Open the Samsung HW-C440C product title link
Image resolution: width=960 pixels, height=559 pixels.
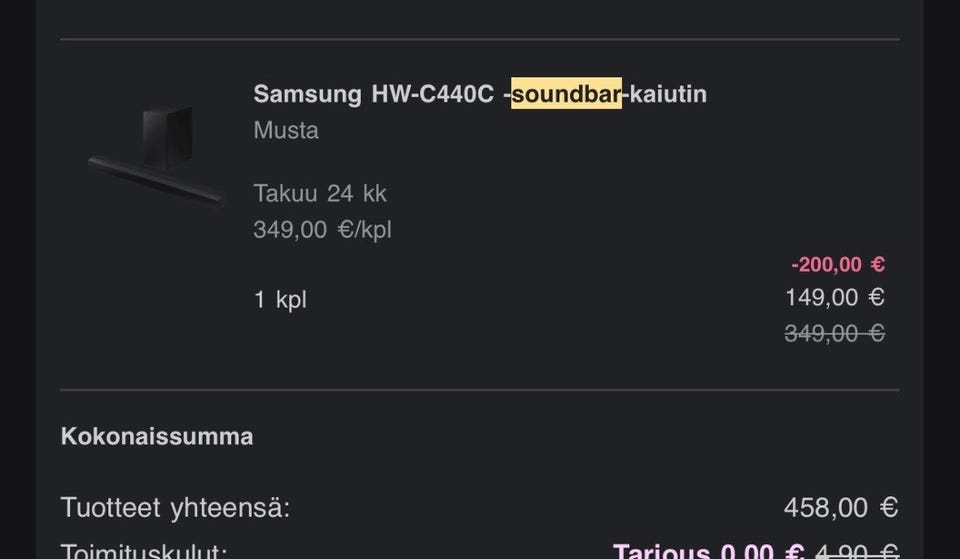480,94
